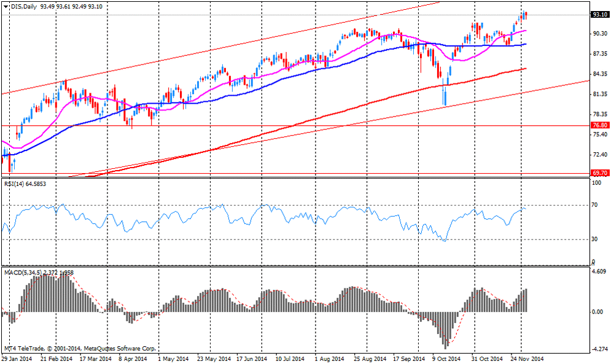Select the RSI(14) indicator label

click(x=25, y=184)
